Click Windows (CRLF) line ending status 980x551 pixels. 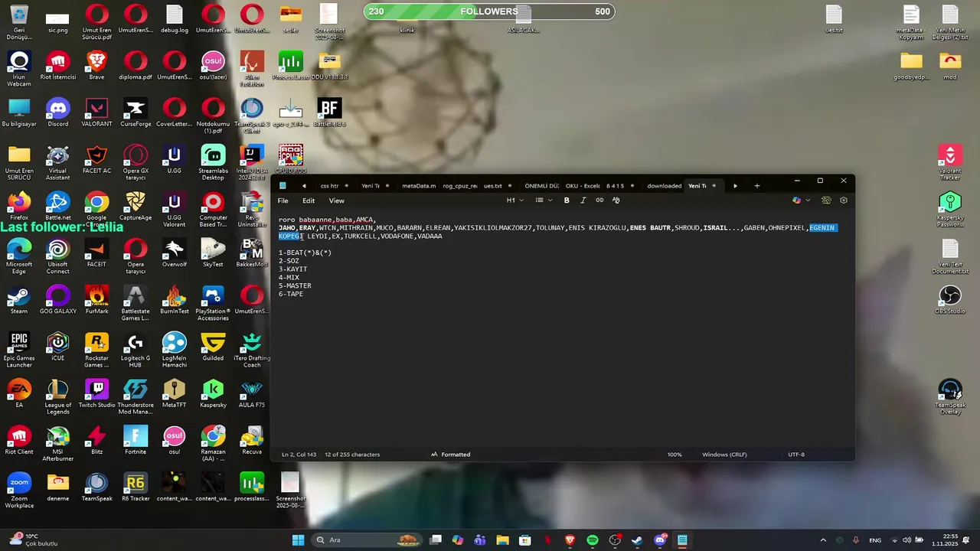[724, 455]
